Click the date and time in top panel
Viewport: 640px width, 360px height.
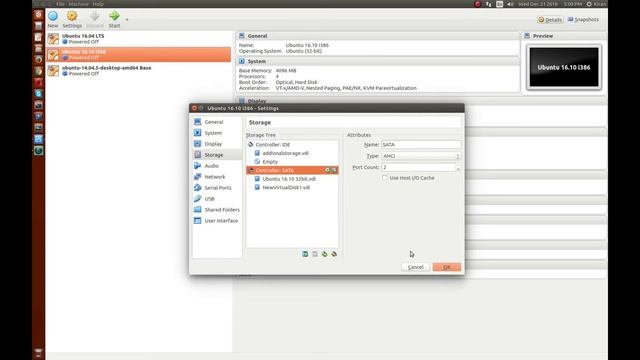550,4
